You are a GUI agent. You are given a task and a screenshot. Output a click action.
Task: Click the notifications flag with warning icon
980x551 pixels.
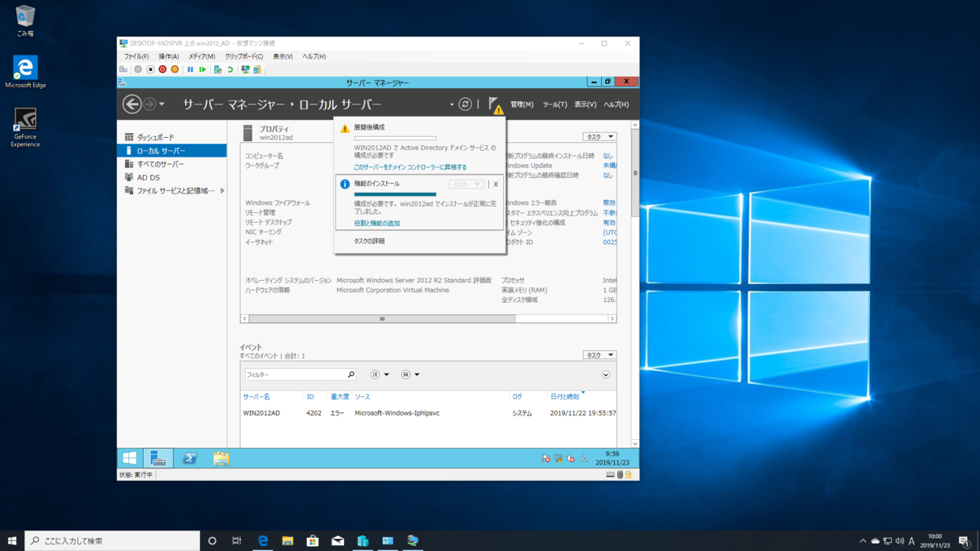[x=495, y=104]
